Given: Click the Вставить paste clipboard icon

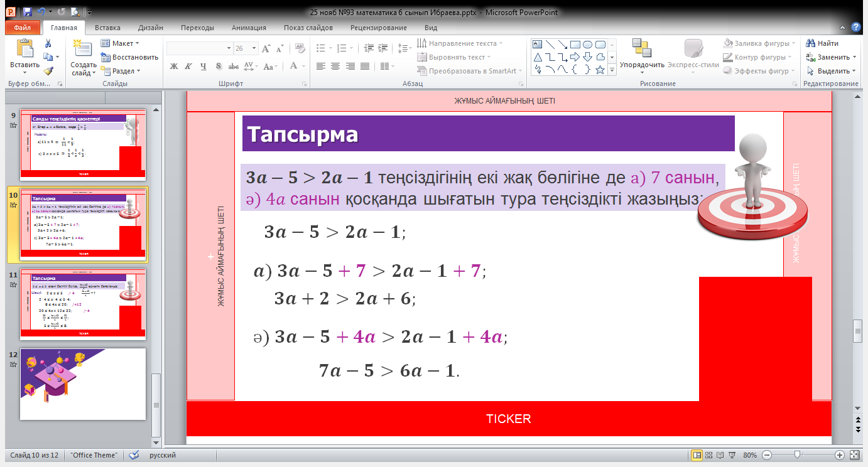Looking at the screenshot, I should (24, 49).
